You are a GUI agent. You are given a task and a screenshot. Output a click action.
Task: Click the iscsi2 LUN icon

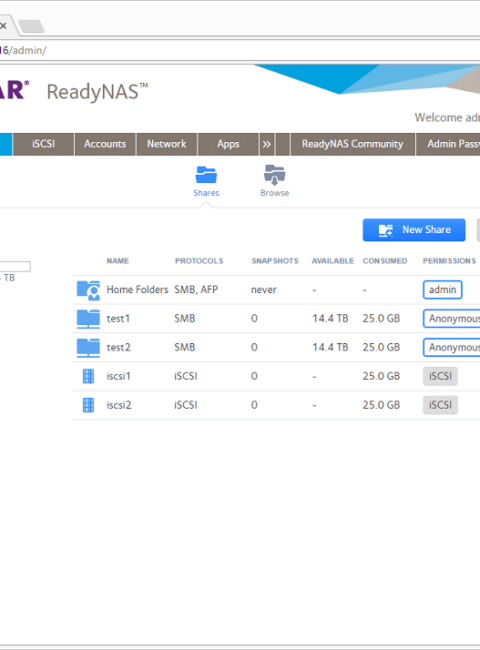(x=88, y=405)
